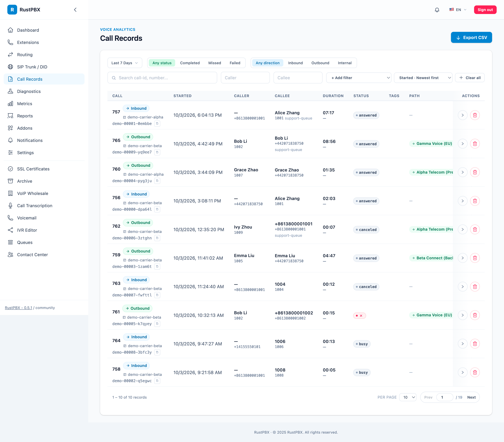Open details arrow for call 761
This screenshot has width=504, height=442.
tap(463, 315)
